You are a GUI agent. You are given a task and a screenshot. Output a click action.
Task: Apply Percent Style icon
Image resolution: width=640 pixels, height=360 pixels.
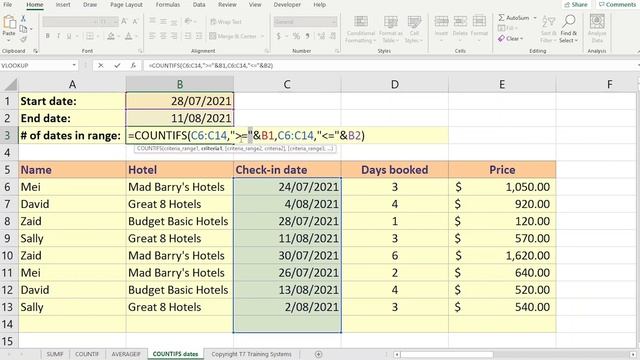point(296,36)
